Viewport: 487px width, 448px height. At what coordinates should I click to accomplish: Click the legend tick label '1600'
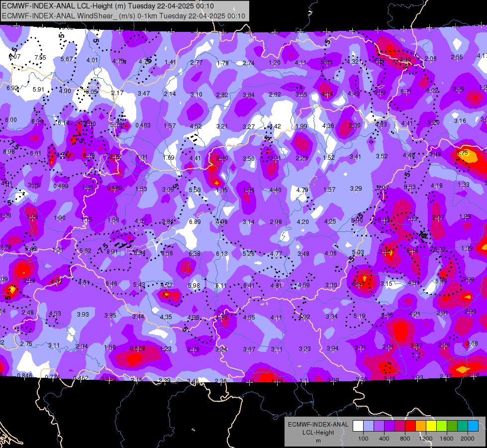click(446, 439)
